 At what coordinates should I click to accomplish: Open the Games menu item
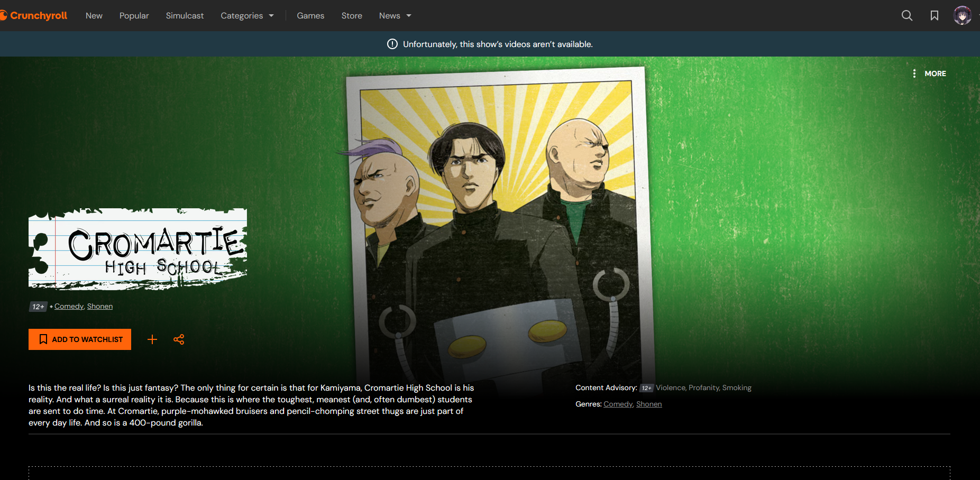click(x=310, y=16)
